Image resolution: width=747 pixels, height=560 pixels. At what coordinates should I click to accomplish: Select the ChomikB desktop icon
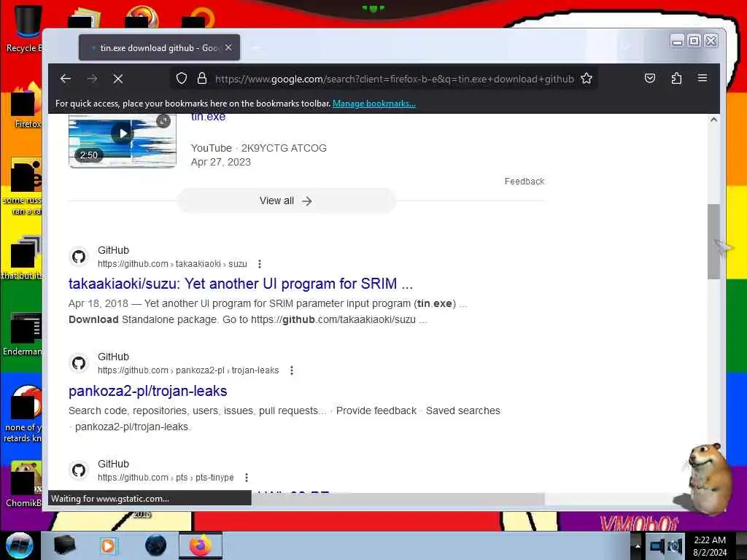tap(23, 485)
